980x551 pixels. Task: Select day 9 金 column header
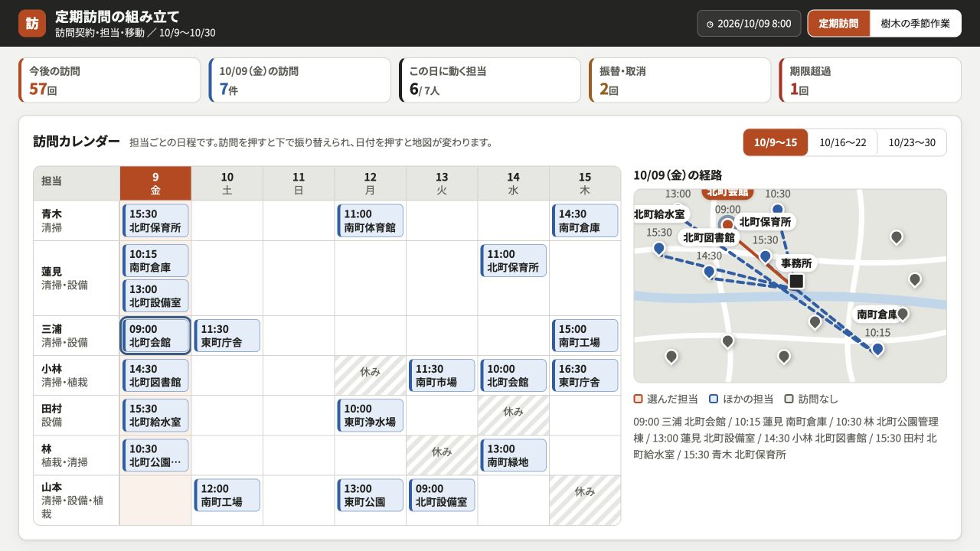pyautogui.click(x=155, y=183)
